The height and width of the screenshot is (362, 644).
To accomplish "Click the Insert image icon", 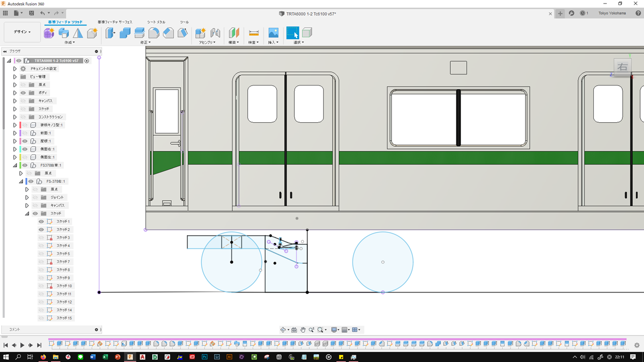I will pos(273,33).
